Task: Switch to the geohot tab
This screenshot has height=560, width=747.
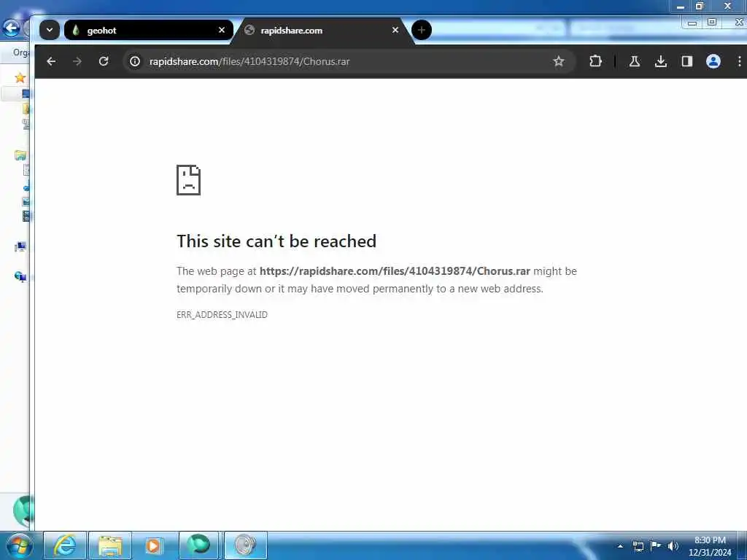Action: tap(149, 31)
